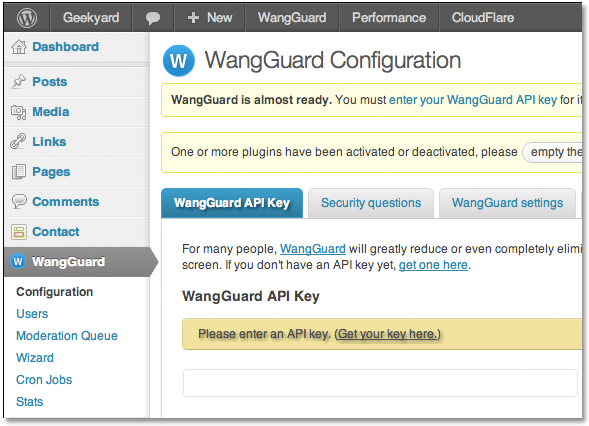Open Moderation Queue submenu item

coord(67,335)
